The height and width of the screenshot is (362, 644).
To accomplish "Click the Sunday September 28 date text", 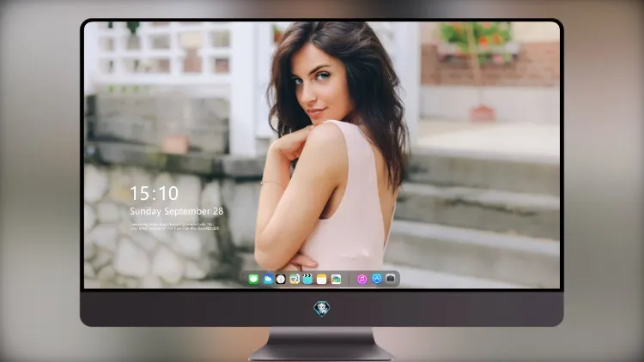I will tap(177, 211).
